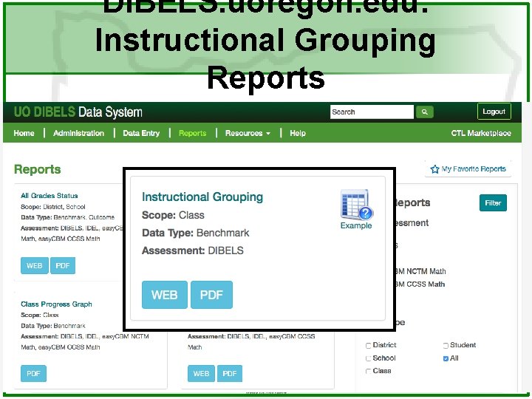
Task: Click the 'Scope: Class' text in popup
Action: pos(173,215)
